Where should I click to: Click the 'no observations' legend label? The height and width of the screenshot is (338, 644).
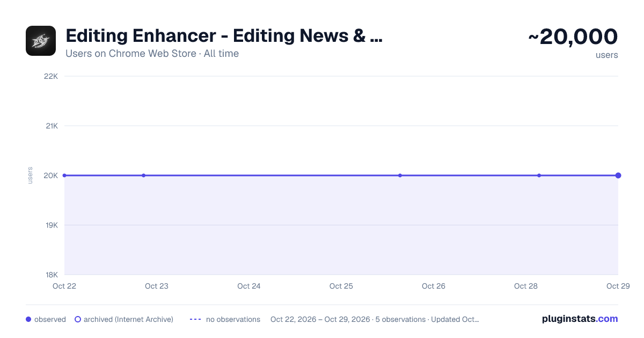[x=233, y=319]
